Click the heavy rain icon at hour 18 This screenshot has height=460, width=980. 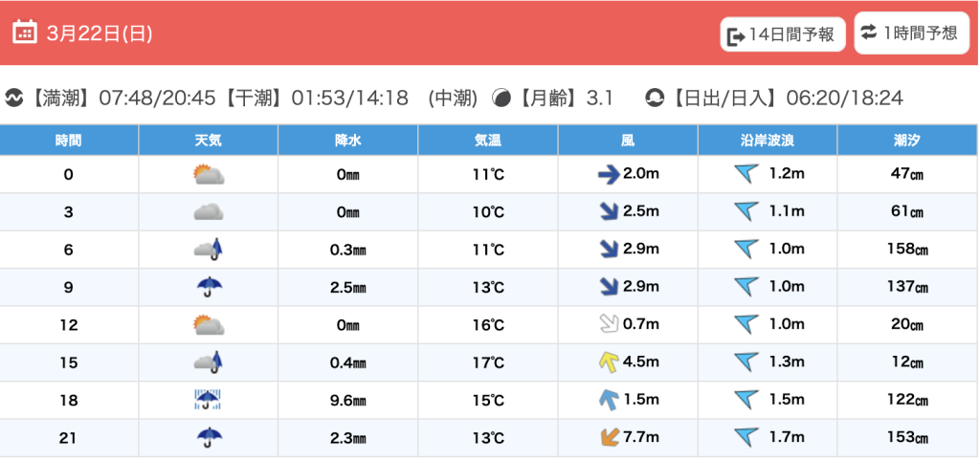pyautogui.click(x=208, y=400)
